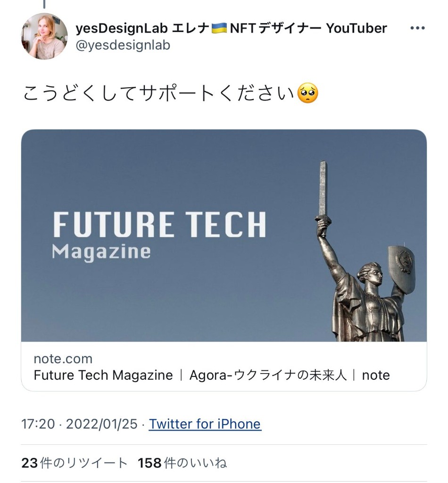Viewport: 448px width, 483px height.
Task: Click the 17:20 tweet time
Action: [38, 424]
